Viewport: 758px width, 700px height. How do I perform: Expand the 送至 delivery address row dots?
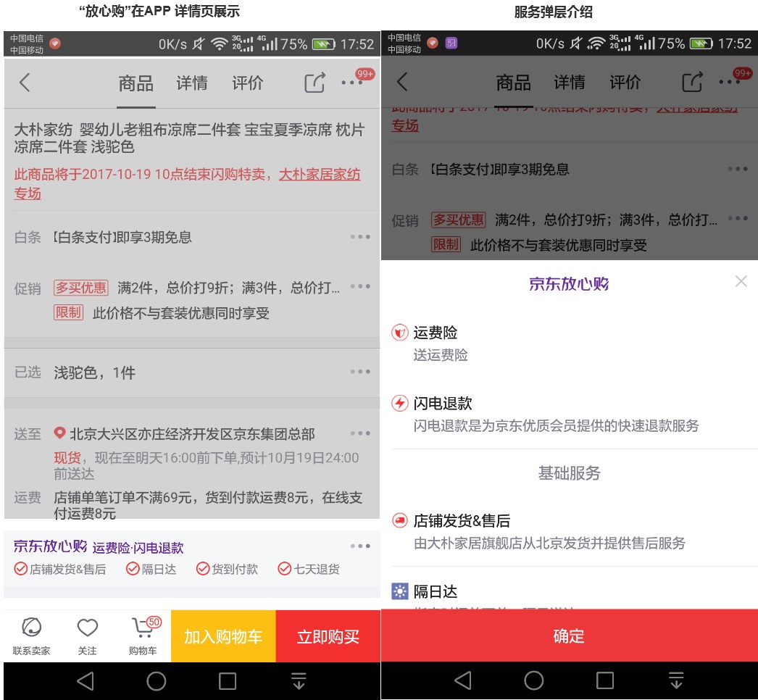click(360, 433)
